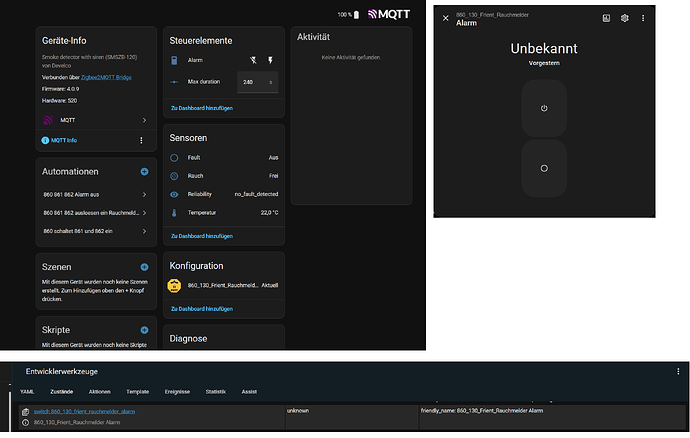The image size is (690, 438).
Task: Click 'Firmware: 4.0.9' text
Action: 61,89
